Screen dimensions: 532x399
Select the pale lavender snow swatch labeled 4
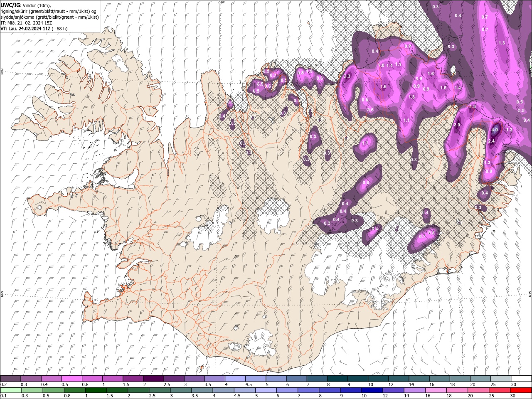(235, 379)
